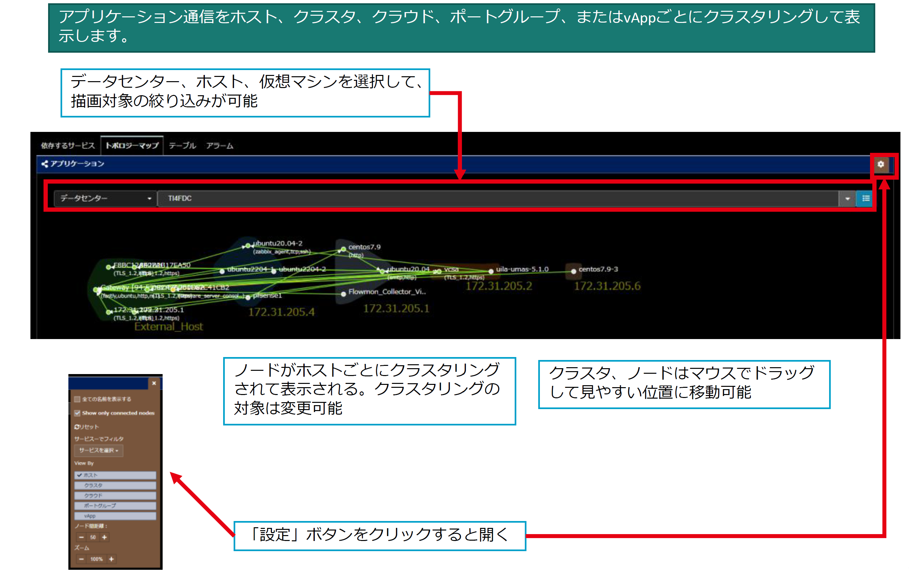Open the サービスを選択 filter dropdown
The image size is (924, 576).
click(98, 451)
